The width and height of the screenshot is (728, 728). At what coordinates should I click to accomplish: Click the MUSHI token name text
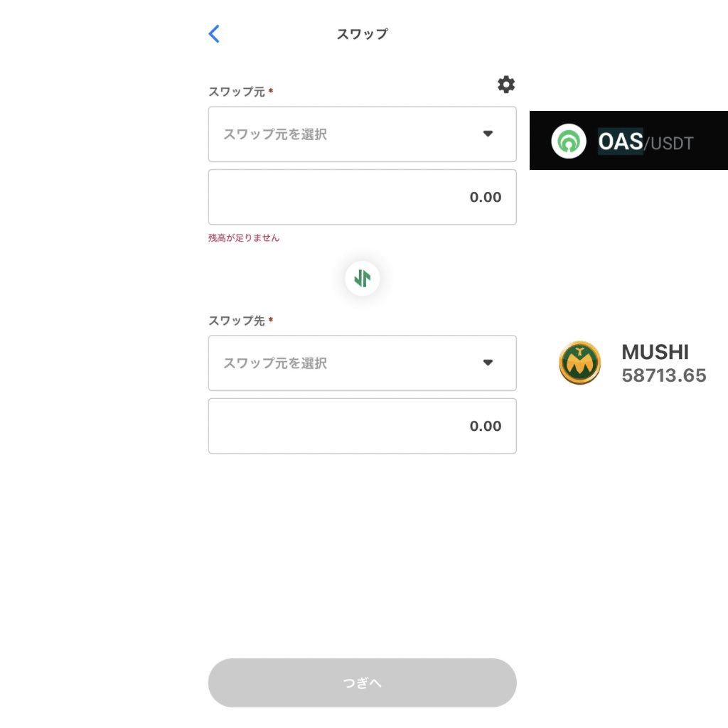pyautogui.click(x=655, y=352)
